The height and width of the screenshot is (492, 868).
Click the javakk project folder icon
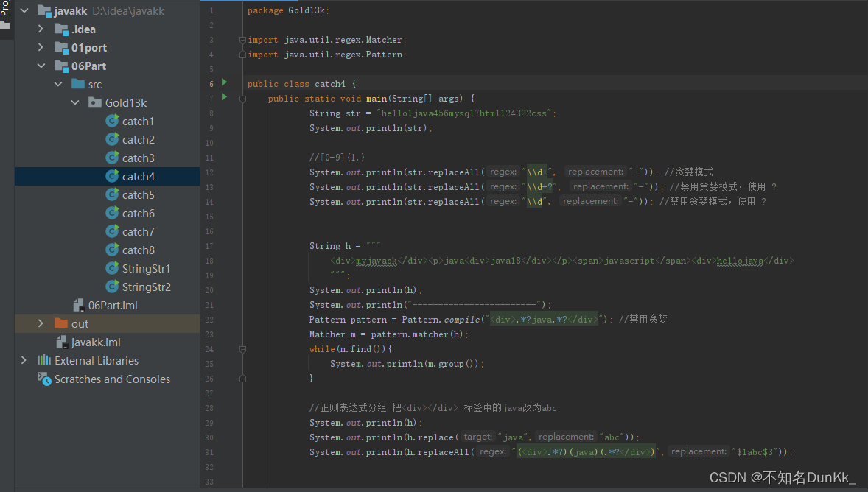(x=44, y=10)
